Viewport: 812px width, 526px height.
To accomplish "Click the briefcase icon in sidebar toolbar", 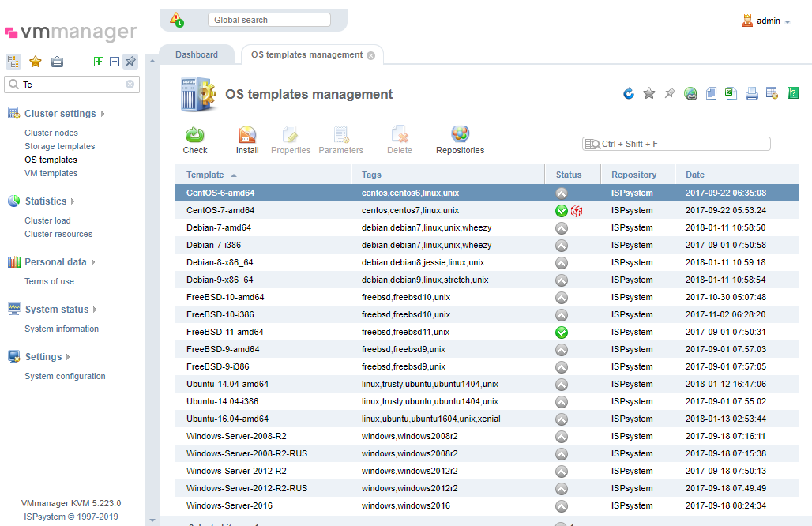I will coord(57,62).
